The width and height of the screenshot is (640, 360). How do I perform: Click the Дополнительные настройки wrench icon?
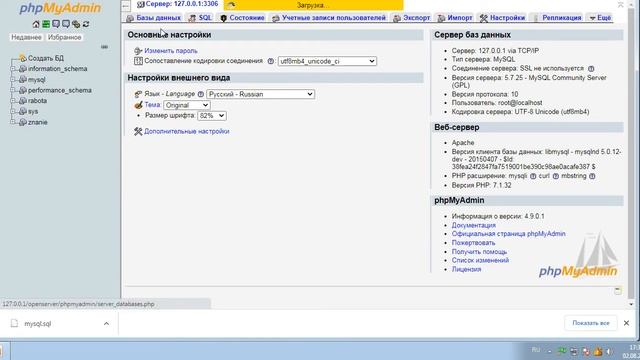(138, 131)
